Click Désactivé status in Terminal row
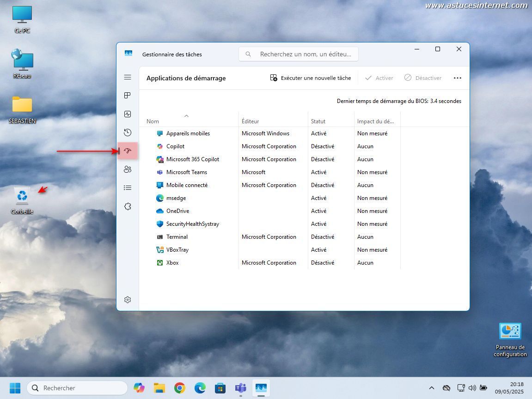The height and width of the screenshot is (399, 532). click(x=323, y=237)
